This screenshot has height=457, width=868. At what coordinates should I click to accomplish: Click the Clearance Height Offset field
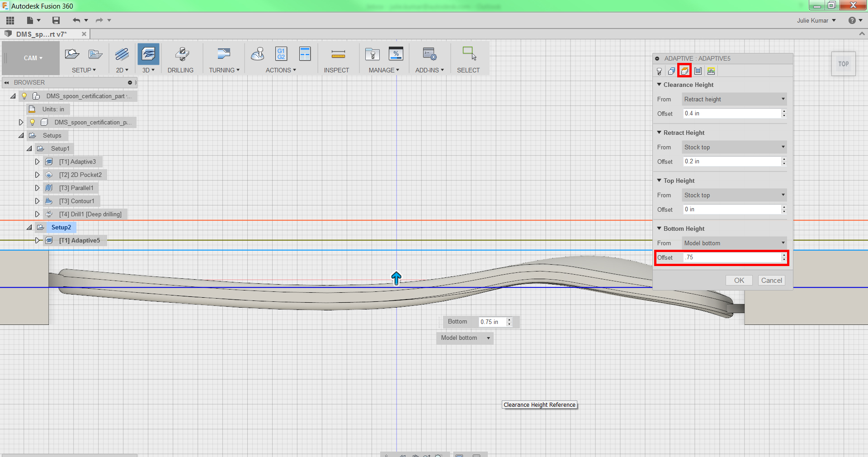tap(732, 114)
